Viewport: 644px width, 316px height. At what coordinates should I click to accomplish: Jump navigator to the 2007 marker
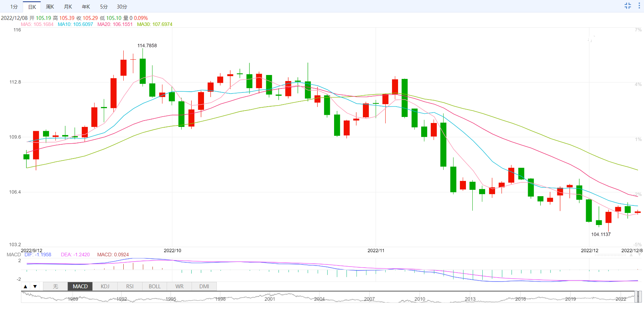[369, 299]
